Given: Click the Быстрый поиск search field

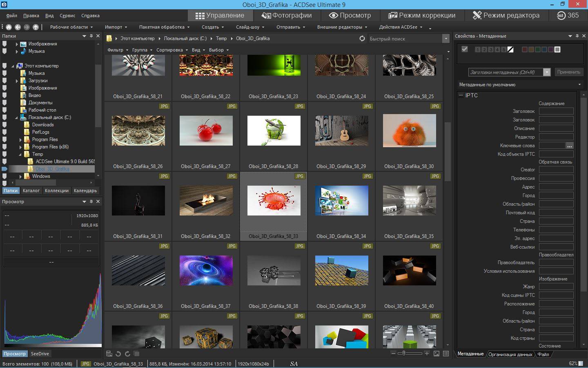Looking at the screenshot, I should [x=405, y=38].
